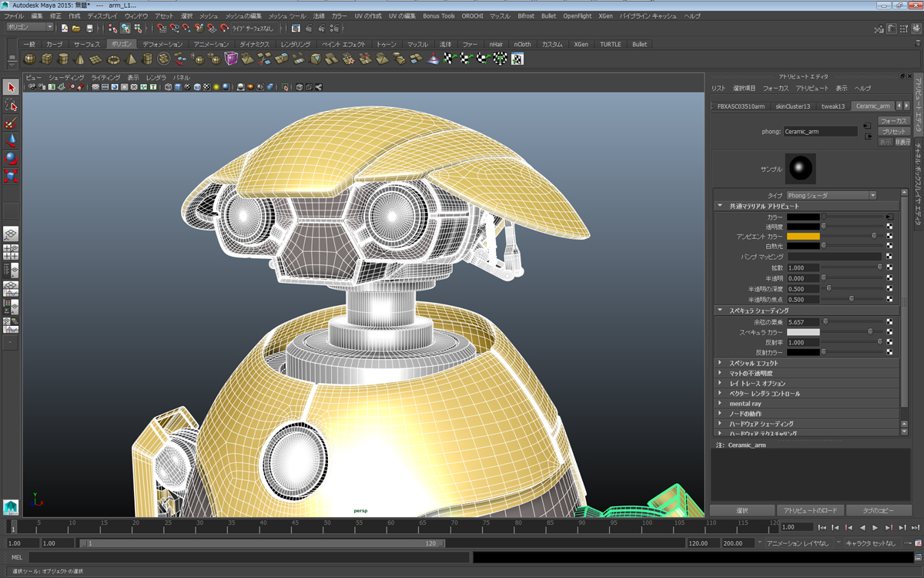Toggle the checker map button for 余弦の累乗

tap(889, 322)
